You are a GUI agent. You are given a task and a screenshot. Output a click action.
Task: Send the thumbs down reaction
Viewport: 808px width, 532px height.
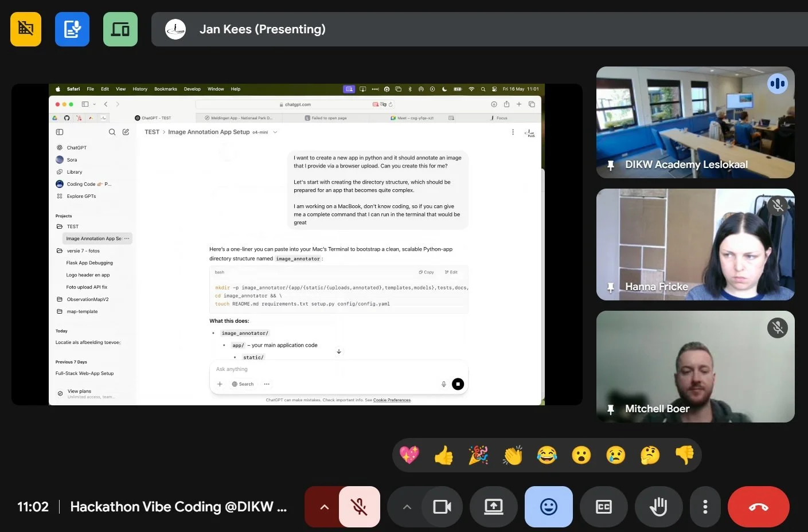685,455
